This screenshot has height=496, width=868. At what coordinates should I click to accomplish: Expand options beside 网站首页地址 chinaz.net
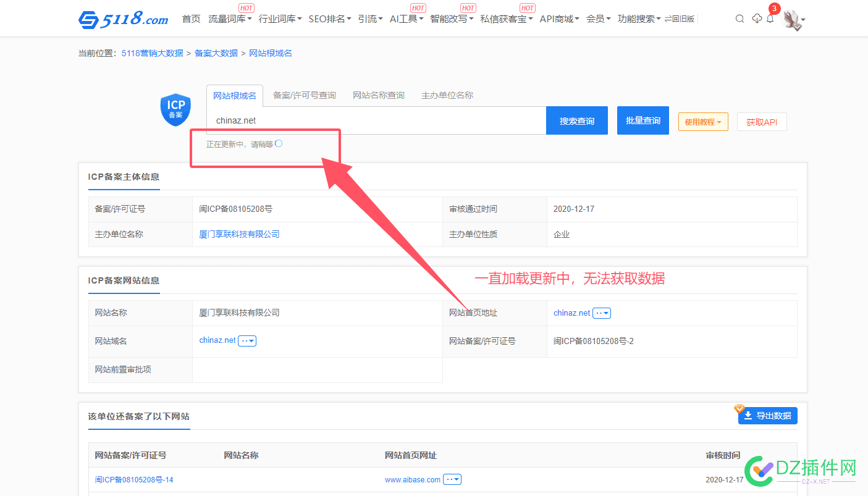tap(602, 313)
